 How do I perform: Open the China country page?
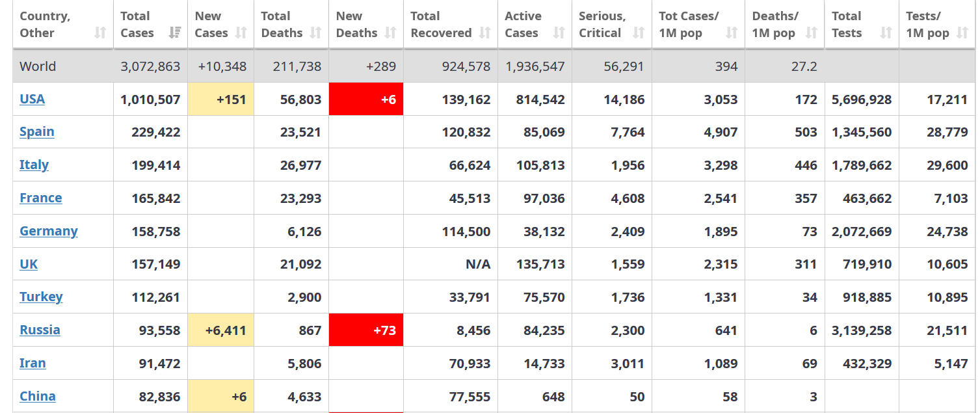pyautogui.click(x=37, y=396)
